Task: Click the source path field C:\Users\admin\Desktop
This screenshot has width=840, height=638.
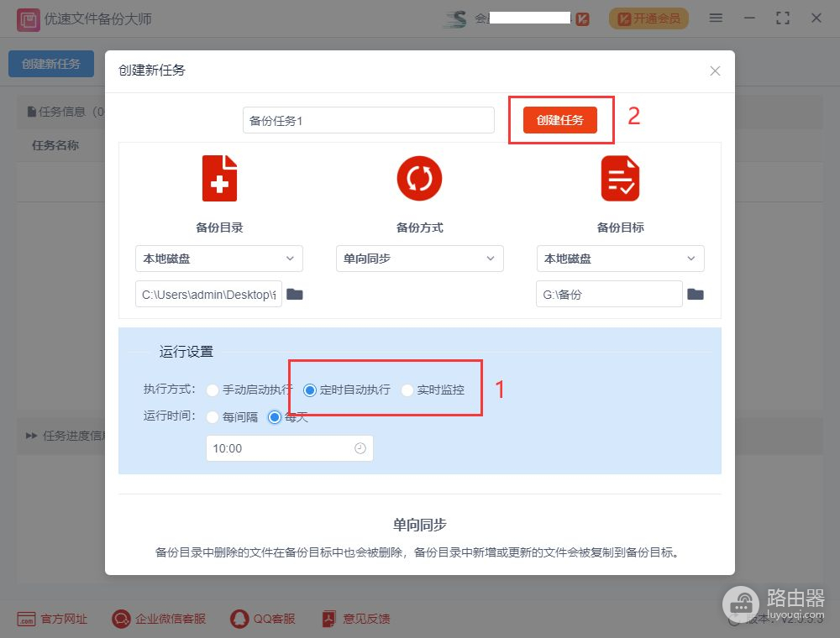Action: coord(209,295)
